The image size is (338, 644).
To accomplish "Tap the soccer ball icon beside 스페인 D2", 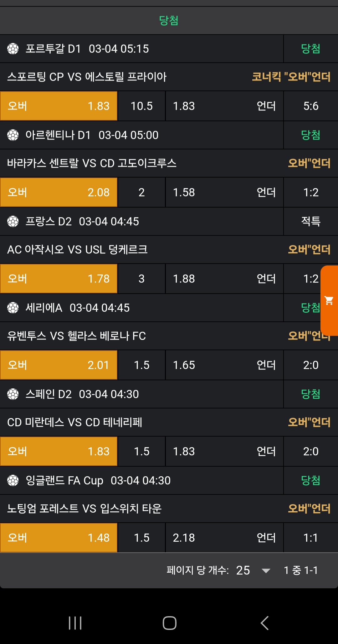I will tap(13, 394).
